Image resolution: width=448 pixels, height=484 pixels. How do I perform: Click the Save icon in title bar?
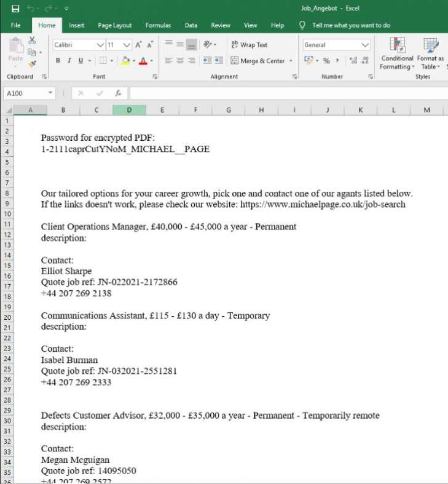tap(15, 9)
